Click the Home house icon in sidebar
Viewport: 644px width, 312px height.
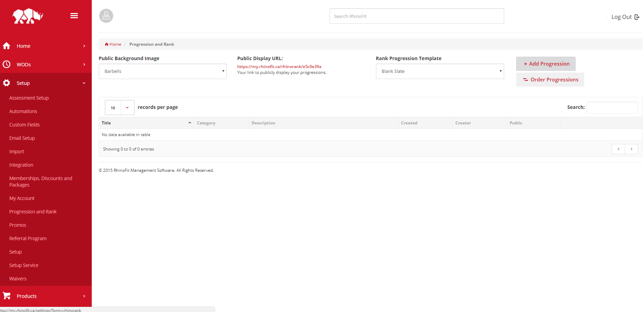pos(7,46)
